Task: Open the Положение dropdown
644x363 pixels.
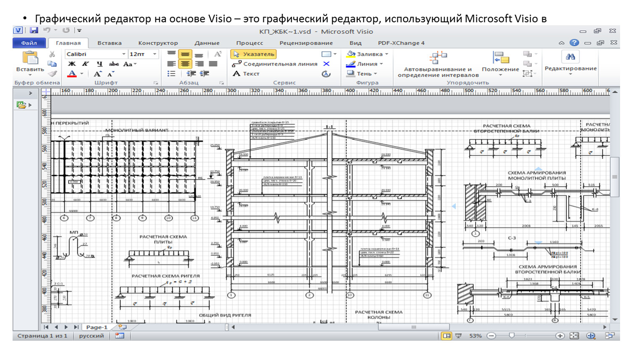Action: pos(500,64)
